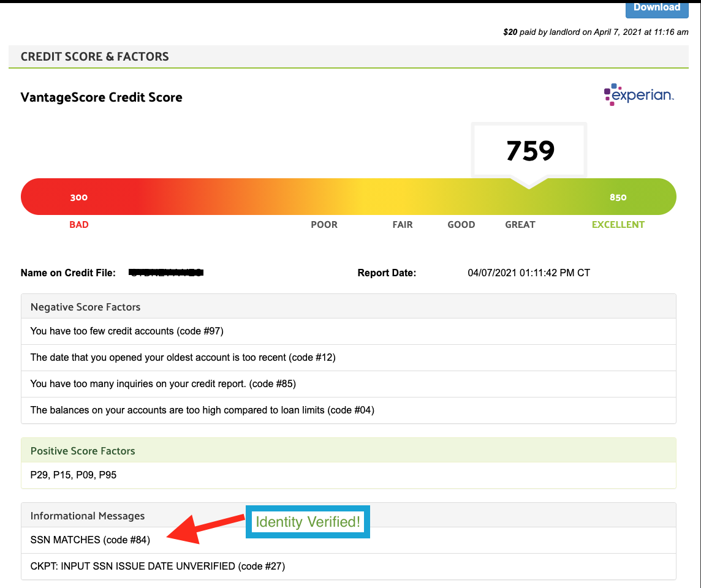
Task: Click the redacted name on credit file
Action: coord(166,273)
